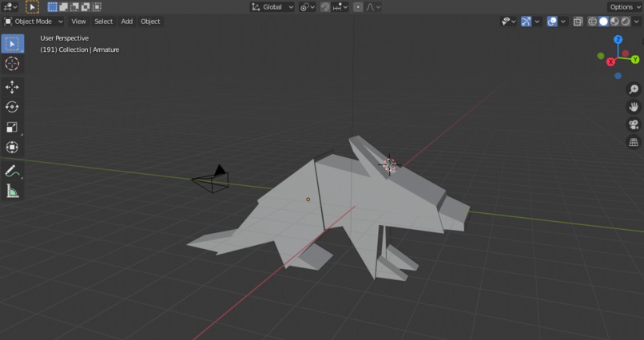Toggle X-ray mode
Viewport: 644px width, 340px height.
tap(578, 22)
